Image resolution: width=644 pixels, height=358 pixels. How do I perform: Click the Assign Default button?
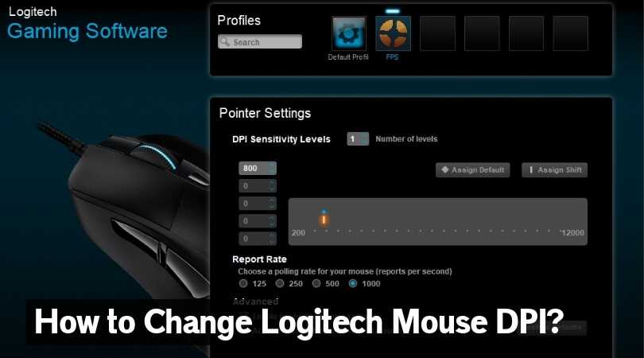[x=473, y=169]
